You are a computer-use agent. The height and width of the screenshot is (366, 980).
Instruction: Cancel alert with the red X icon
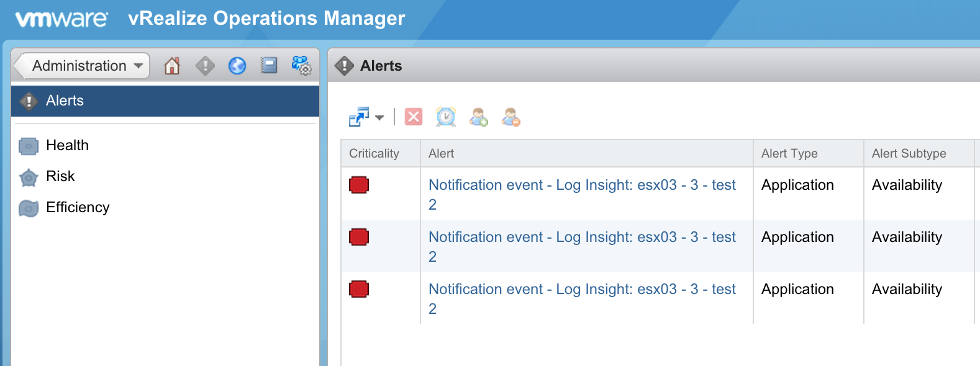click(414, 117)
